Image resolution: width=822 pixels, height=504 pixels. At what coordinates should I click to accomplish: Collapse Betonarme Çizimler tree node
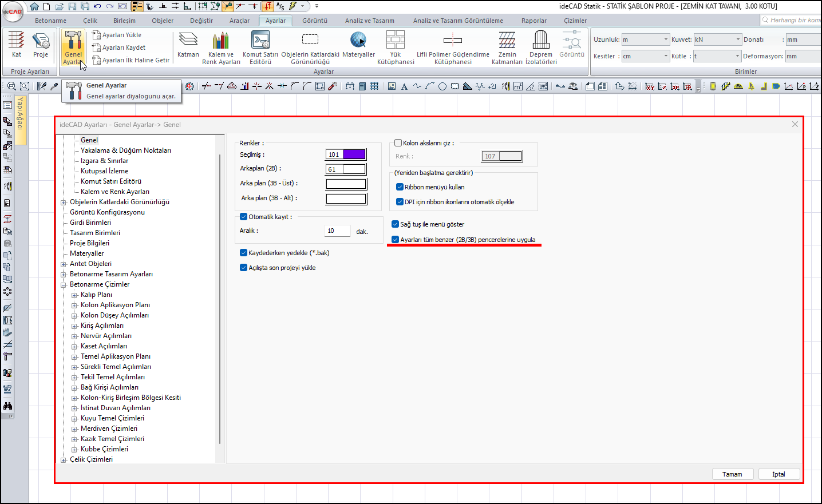64,285
